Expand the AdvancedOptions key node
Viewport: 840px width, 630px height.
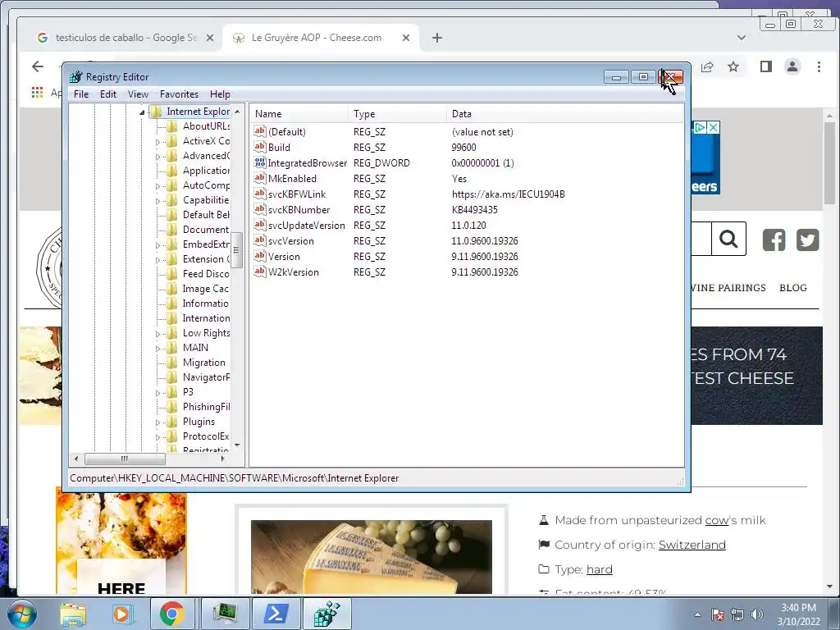pyautogui.click(x=157, y=157)
